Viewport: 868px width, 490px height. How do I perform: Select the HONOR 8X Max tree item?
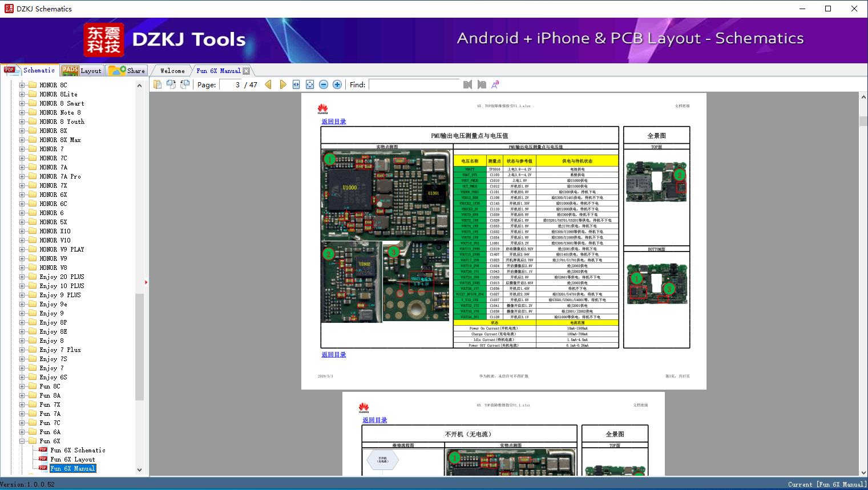coord(60,140)
